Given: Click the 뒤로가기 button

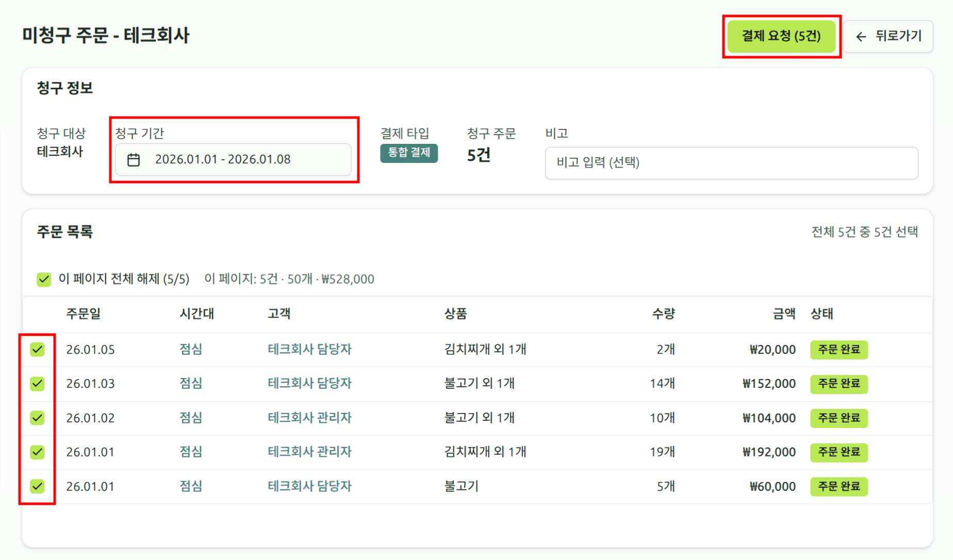Looking at the screenshot, I should pos(888,36).
